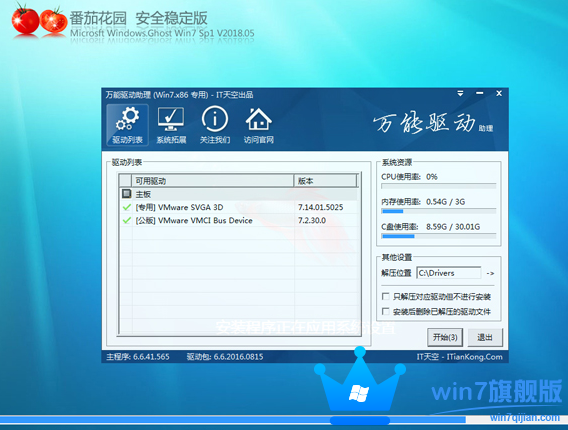Toggle check mark for VMware SVGA 3D
568x430 pixels.
pyautogui.click(x=126, y=207)
